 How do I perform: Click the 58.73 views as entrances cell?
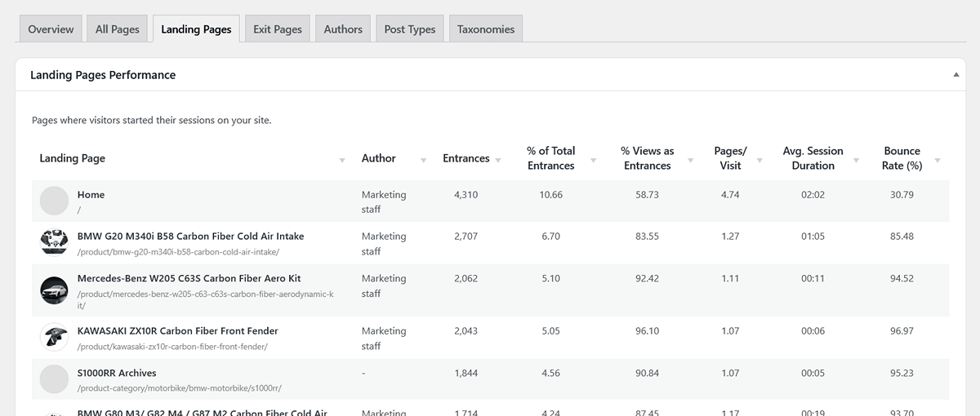[x=647, y=195]
